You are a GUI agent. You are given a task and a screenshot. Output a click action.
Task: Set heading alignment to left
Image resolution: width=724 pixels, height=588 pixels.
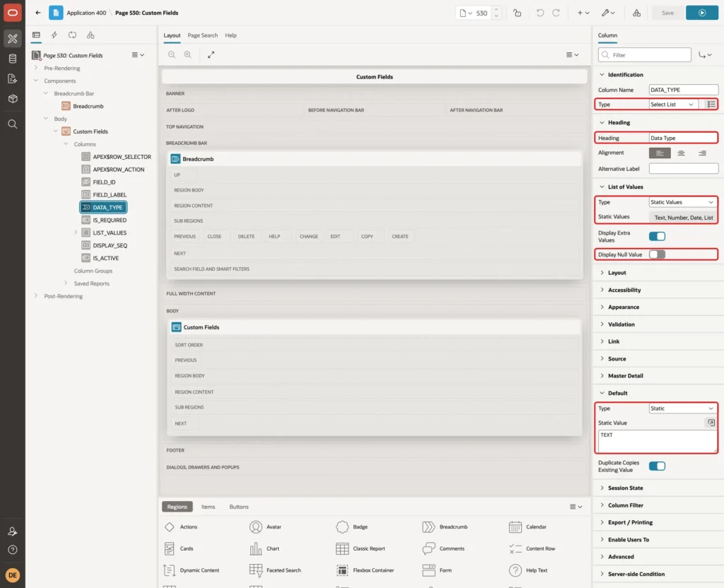coord(660,153)
